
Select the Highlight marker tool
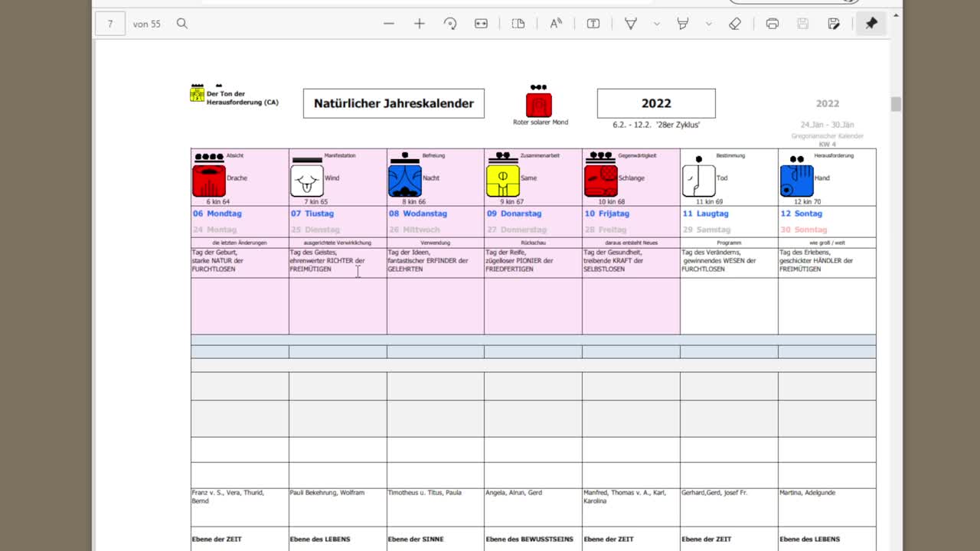tap(682, 24)
